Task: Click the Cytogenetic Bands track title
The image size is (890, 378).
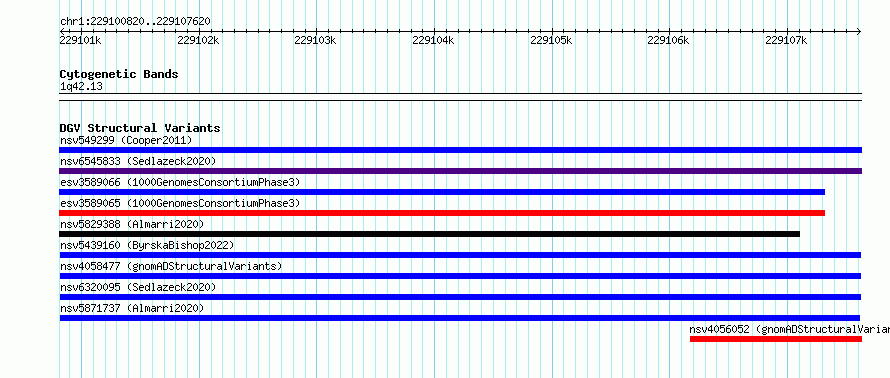Action: (x=119, y=74)
